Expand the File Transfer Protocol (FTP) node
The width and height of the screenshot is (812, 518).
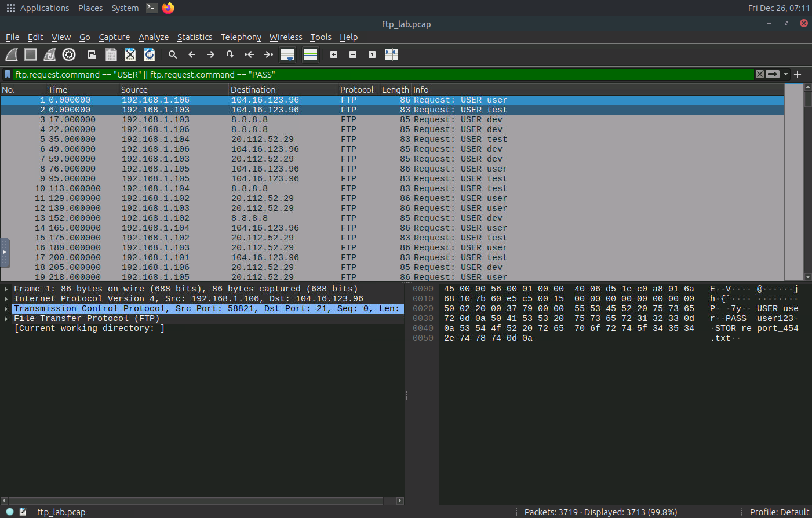point(6,319)
